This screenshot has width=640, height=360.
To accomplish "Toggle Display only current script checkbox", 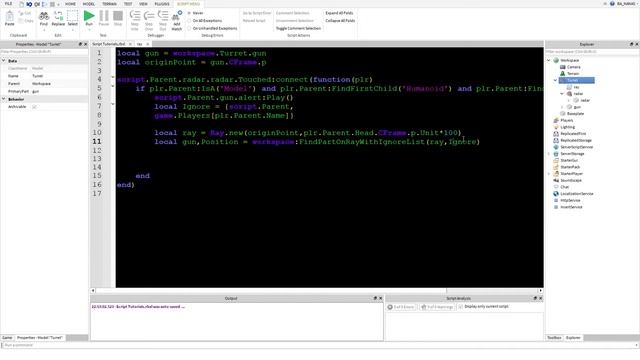I will (x=461, y=307).
